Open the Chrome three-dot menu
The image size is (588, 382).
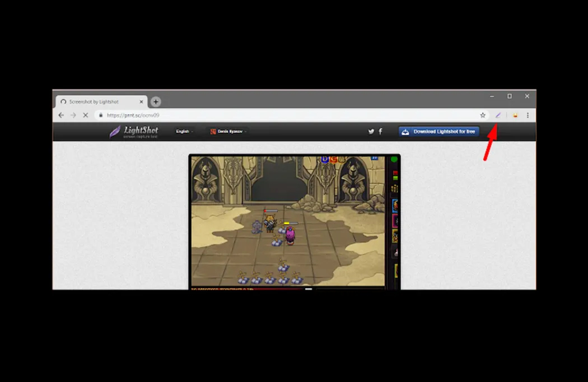[x=528, y=115]
